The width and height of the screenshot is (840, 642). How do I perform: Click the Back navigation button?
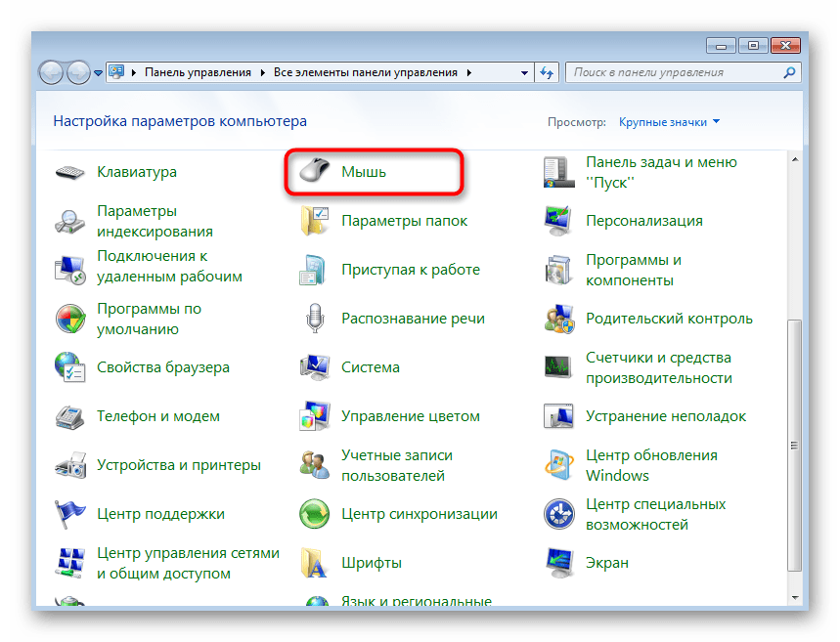[52, 72]
